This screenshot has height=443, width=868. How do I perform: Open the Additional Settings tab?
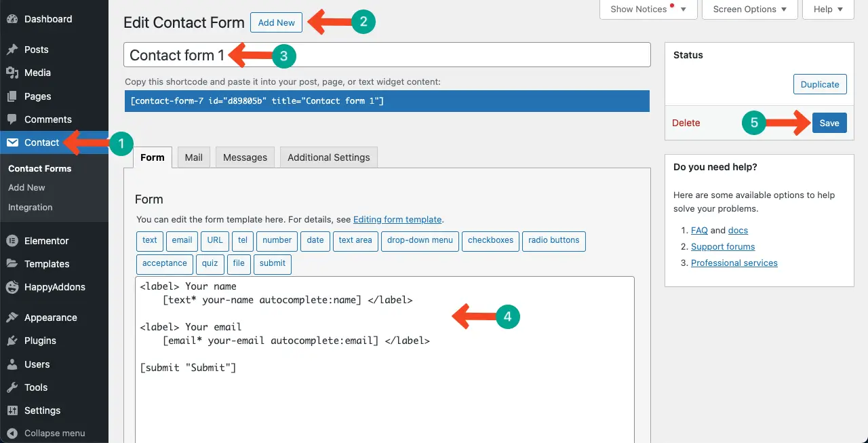(329, 157)
